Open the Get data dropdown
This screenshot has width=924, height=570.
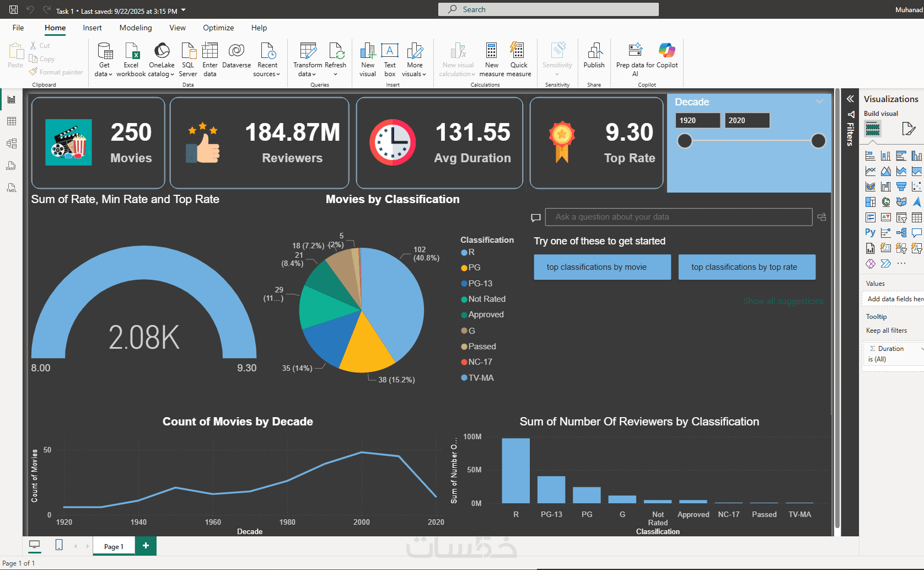tap(104, 60)
